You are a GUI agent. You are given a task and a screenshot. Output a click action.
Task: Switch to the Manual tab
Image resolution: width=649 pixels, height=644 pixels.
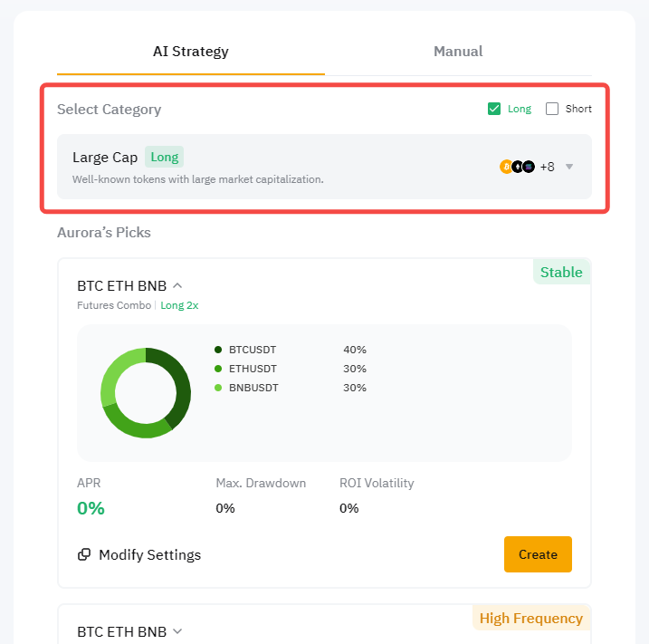(x=458, y=52)
